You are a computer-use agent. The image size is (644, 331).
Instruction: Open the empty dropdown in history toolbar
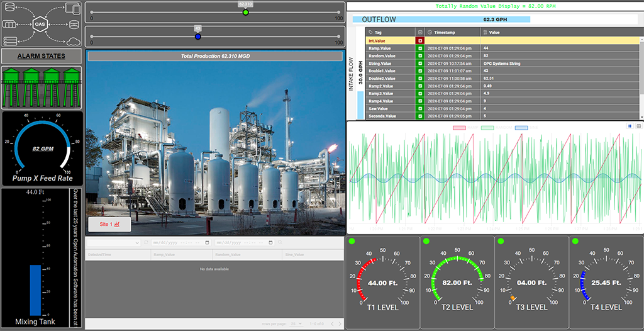(113, 242)
